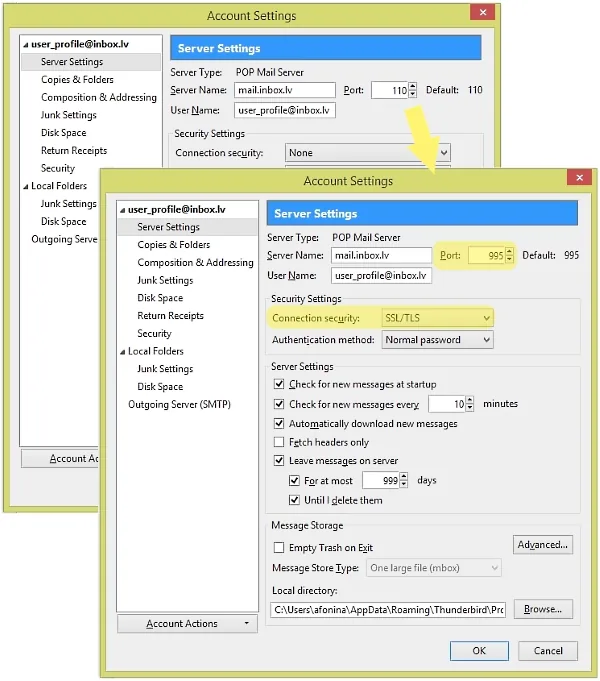600x681 pixels.
Task: Collapse user_profile@inbox.lv account in back window
Action: (26, 45)
